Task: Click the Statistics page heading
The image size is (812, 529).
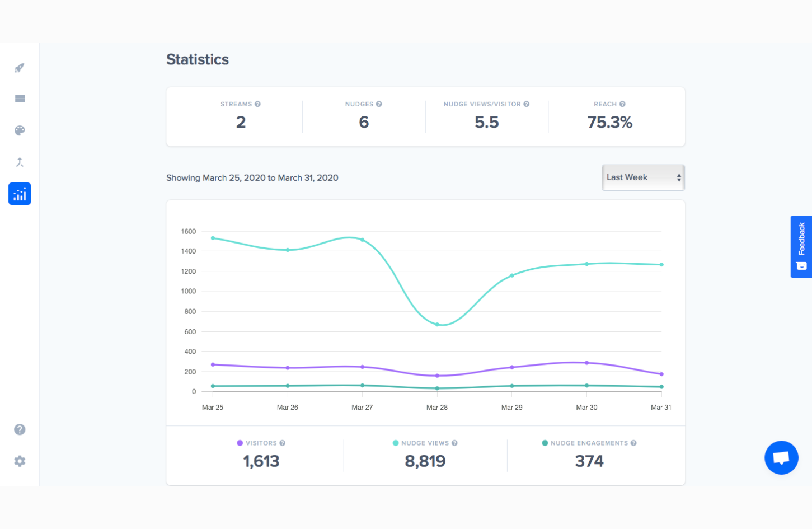Action: [198, 59]
